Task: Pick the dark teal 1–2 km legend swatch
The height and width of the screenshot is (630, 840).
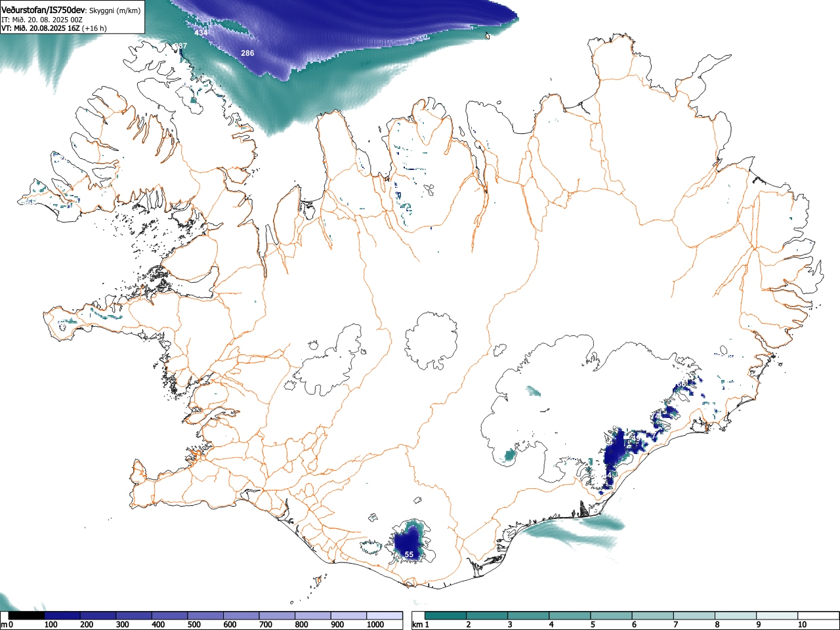Action: pyautogui.click(x=446, y=616)
